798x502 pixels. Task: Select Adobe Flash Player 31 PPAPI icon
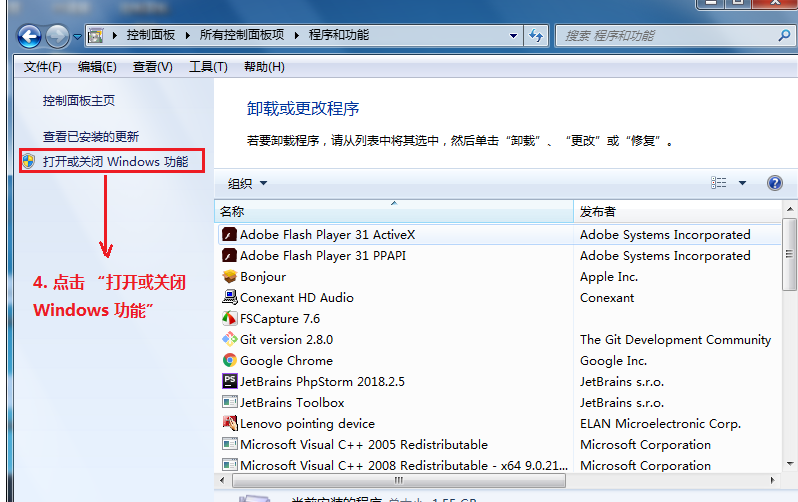click(230, 256)
